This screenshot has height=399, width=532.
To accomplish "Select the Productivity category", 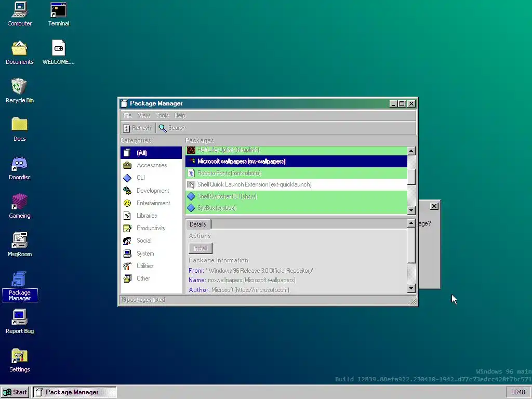I will pyautogui.click(x=151, y=228).
